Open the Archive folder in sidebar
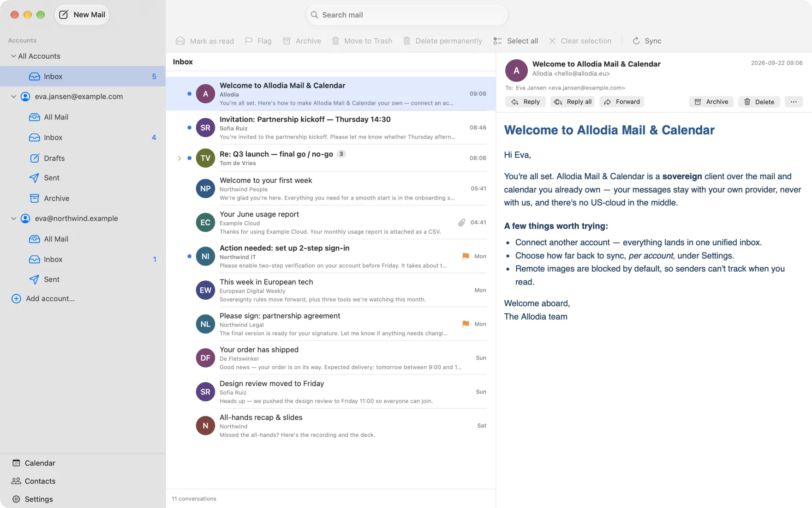This screenshot has width=812, height=508. tap(83, 198)
